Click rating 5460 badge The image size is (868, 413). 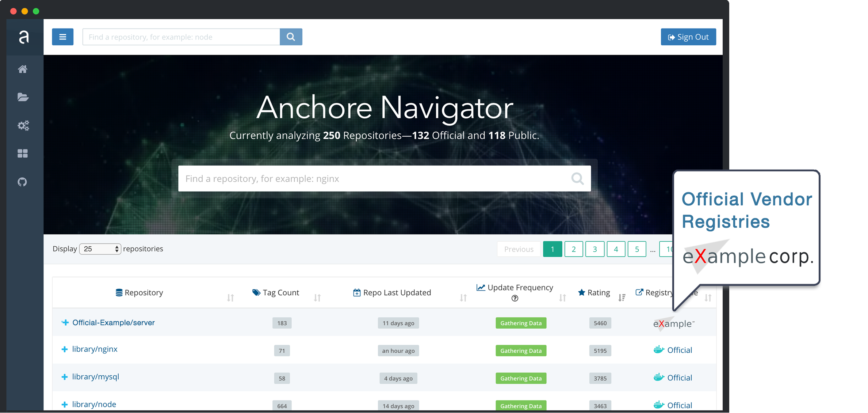(600, 323)
